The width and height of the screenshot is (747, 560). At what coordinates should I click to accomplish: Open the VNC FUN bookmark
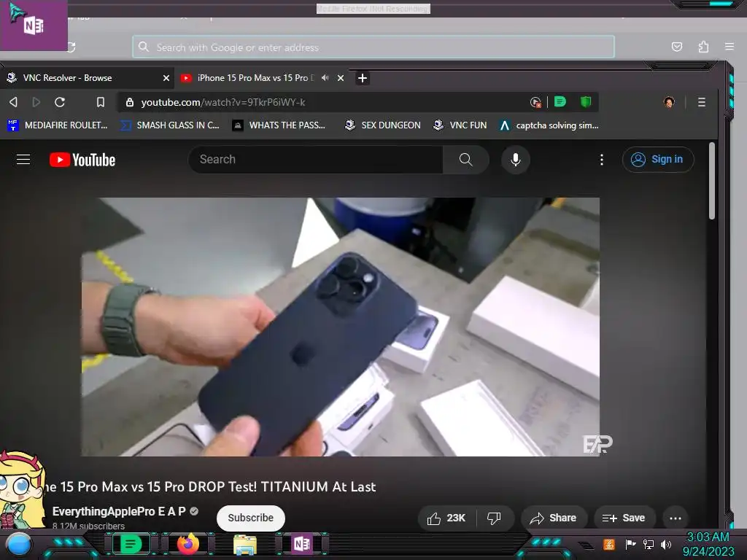pyautogui.click(x=460, y=125)
